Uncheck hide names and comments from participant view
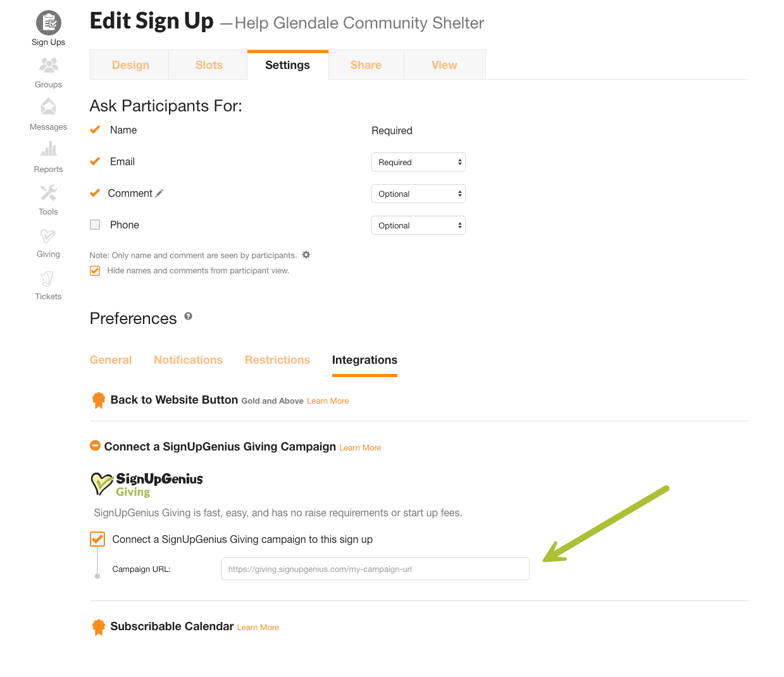Image resolution: width=784 pixels, height=677 pixels. coord(94,270)
